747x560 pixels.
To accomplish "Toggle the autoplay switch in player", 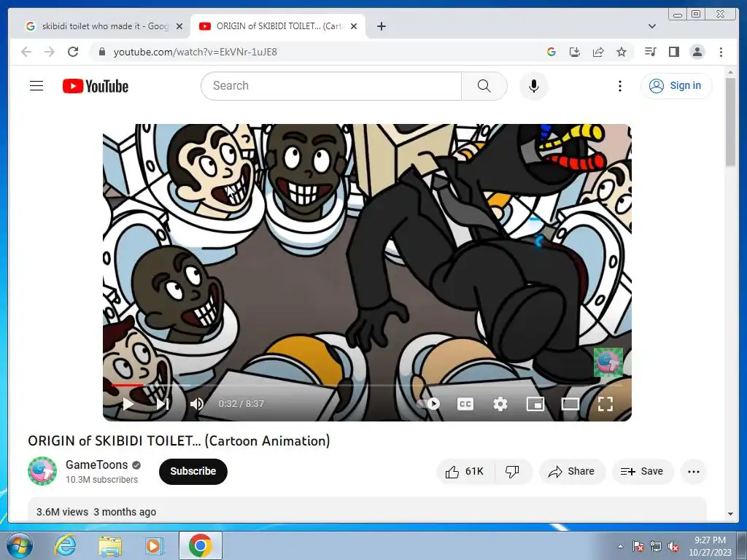I will point(428,404).
